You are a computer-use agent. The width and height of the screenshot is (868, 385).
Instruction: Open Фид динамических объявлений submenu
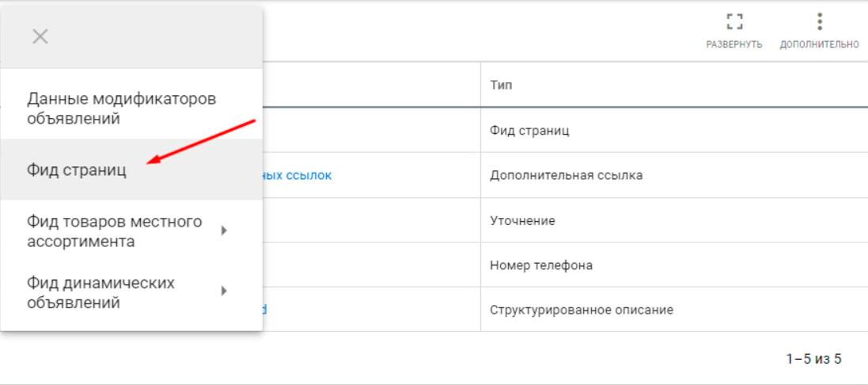coord(131,292)
